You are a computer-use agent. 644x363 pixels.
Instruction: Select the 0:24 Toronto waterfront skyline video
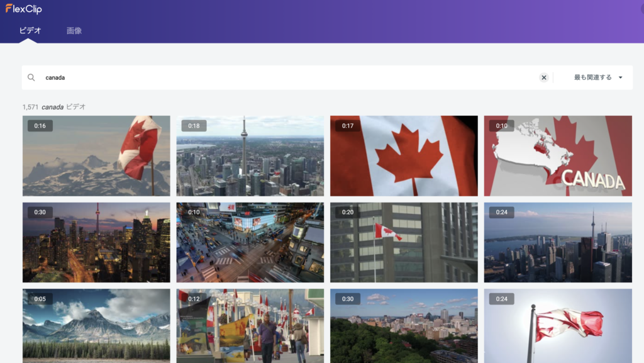pyautogui.click(x=558, y=242)
